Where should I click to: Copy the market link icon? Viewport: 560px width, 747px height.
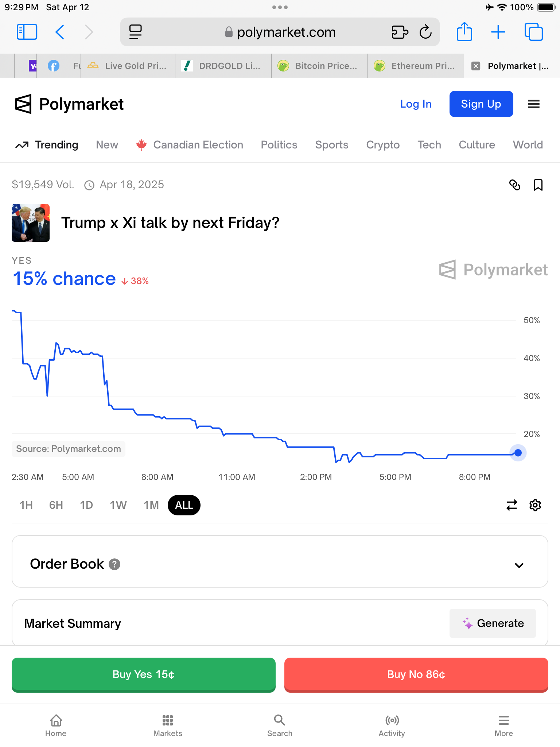coord(514,185)
